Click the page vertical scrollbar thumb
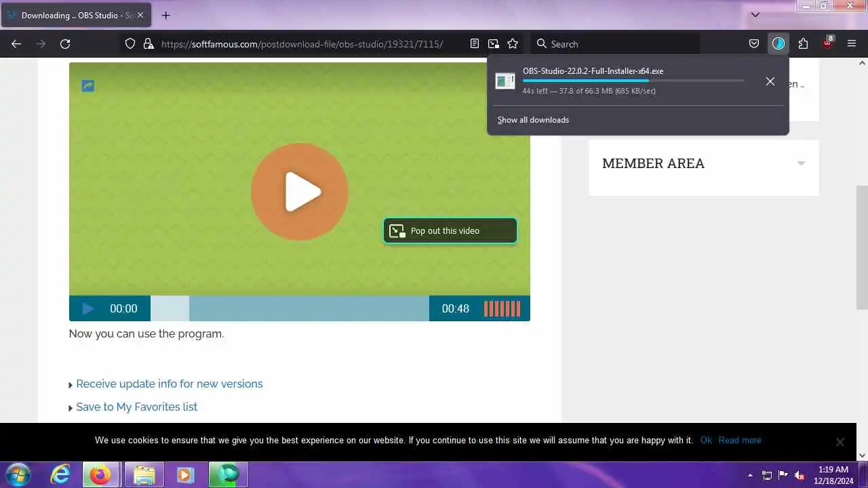Viewport: 868px width, 488px height. point(863,247)
